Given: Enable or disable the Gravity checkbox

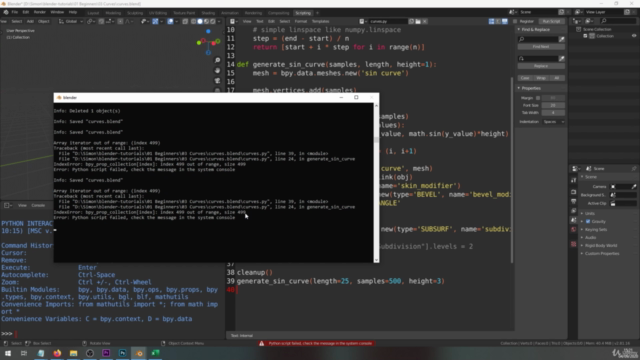Looking at the screenshot, I should pyautogui.click(x=588, y=222).
